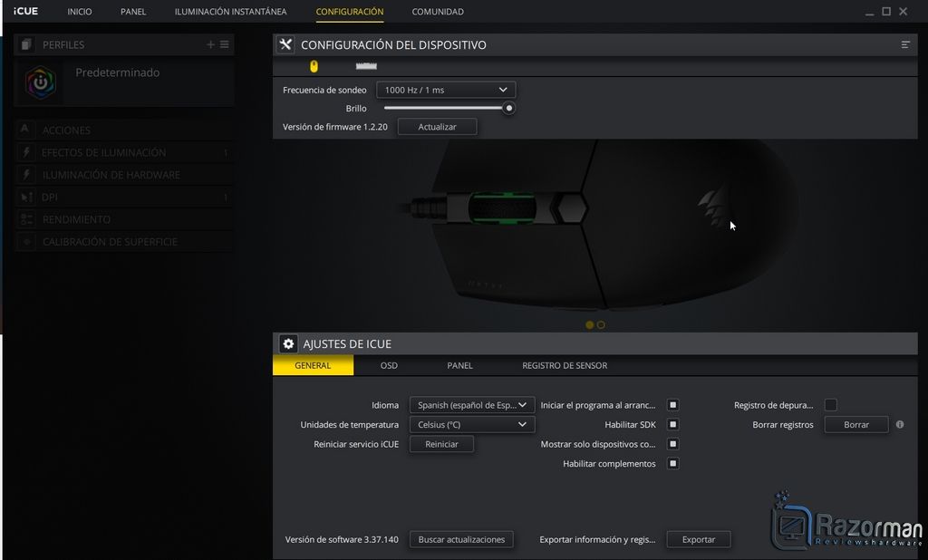Click the DPI cursor icon
928x560 pixels.
pos(25,198)
